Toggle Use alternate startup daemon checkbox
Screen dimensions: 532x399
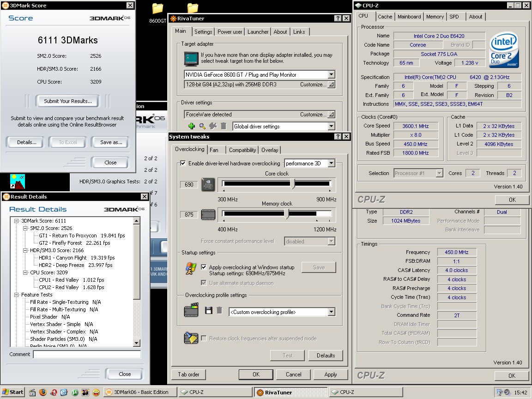pyautogui.click(x=204, y=283)
